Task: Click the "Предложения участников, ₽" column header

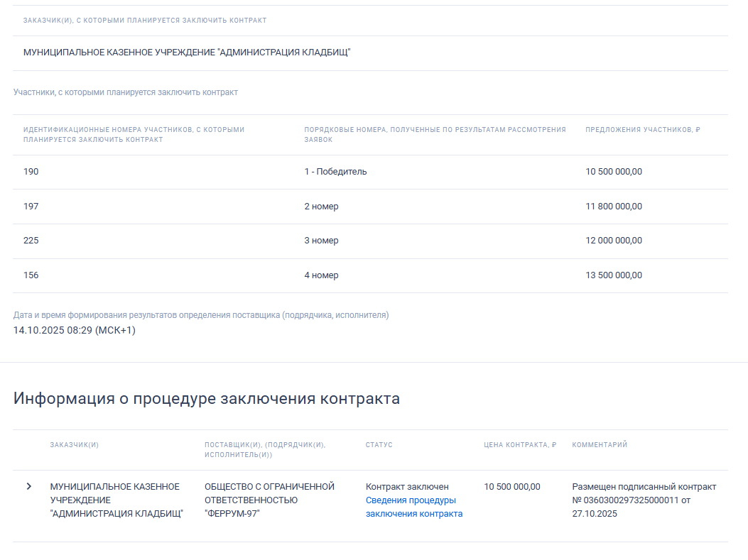Action: (x=642, y=130)
